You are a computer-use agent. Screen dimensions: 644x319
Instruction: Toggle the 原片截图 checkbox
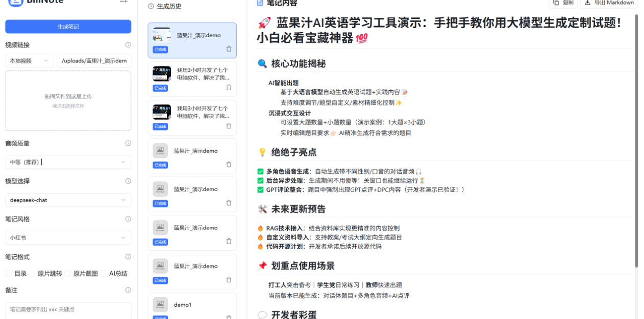click(x=67, y=274)
